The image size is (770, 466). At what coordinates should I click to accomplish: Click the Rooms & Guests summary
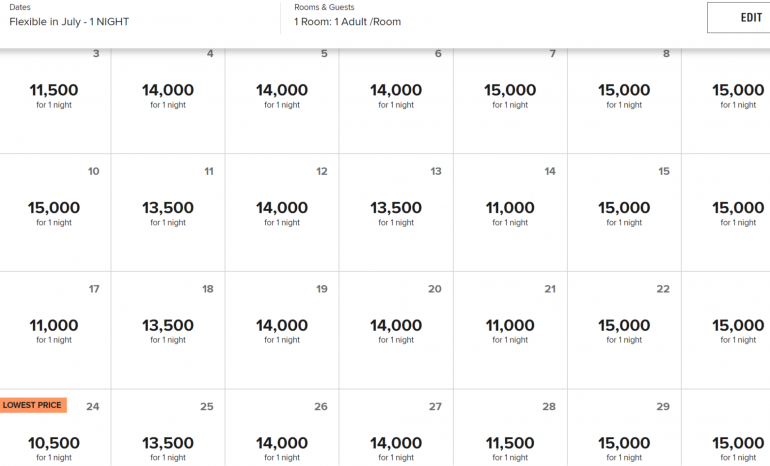[x=347, y=22]
